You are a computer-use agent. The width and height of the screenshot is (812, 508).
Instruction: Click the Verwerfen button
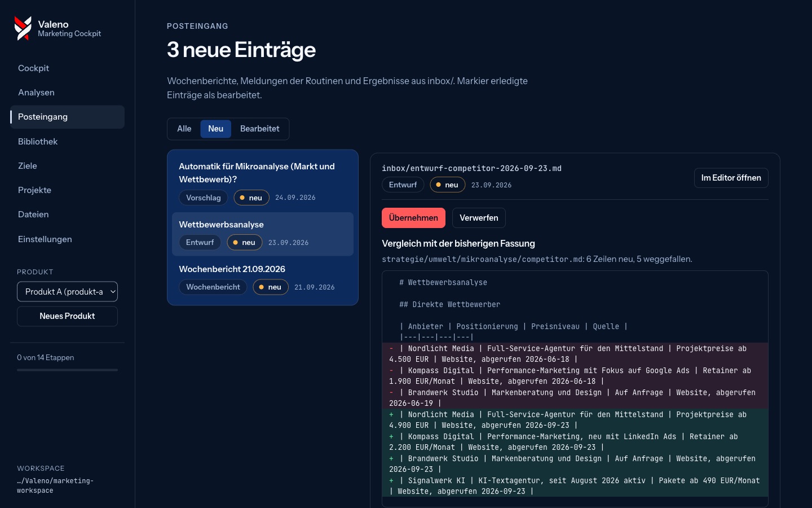[479, 218]
